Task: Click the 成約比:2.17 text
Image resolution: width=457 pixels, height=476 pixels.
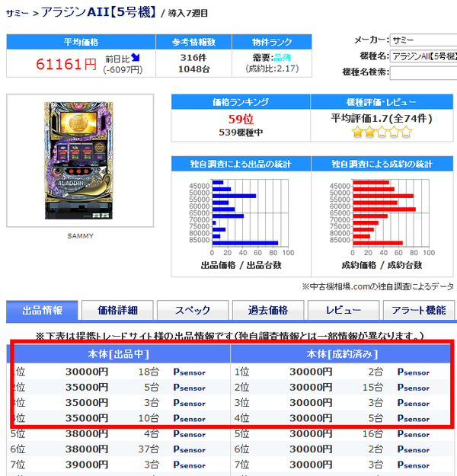Action: pyautogui.click(x=272, y=69)
